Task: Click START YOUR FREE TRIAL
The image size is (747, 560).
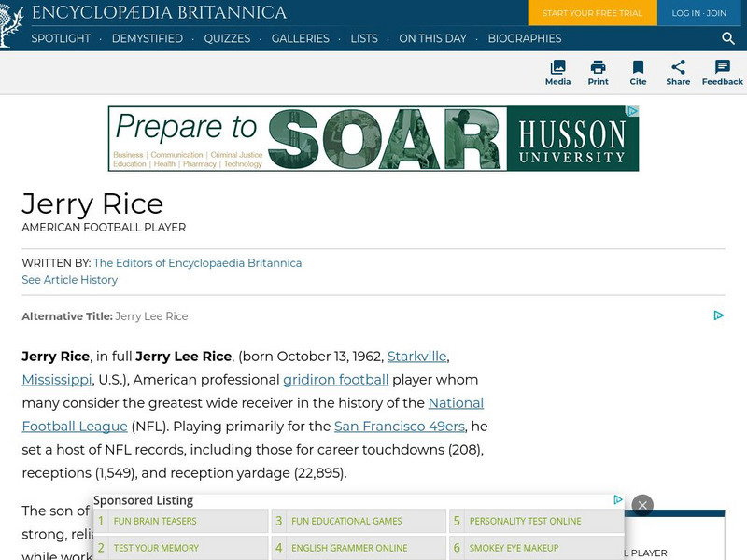Action: tap(592, 14)
